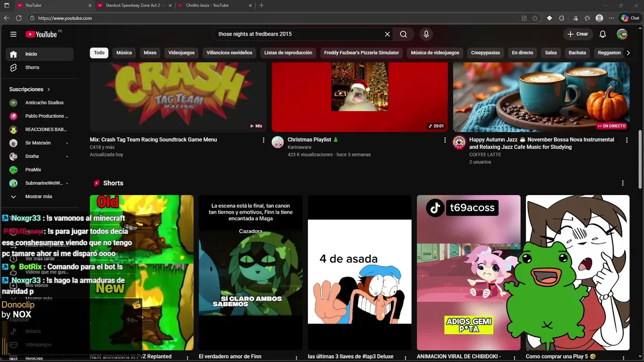Open the '4 de asada' short
Screen dimensions: 644x362
pos(360,273)
